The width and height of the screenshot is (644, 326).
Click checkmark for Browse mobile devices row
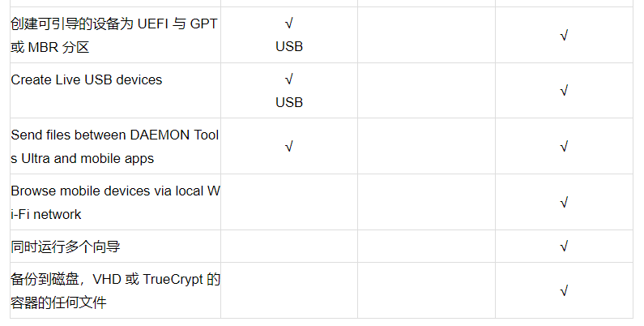(564, 202)
